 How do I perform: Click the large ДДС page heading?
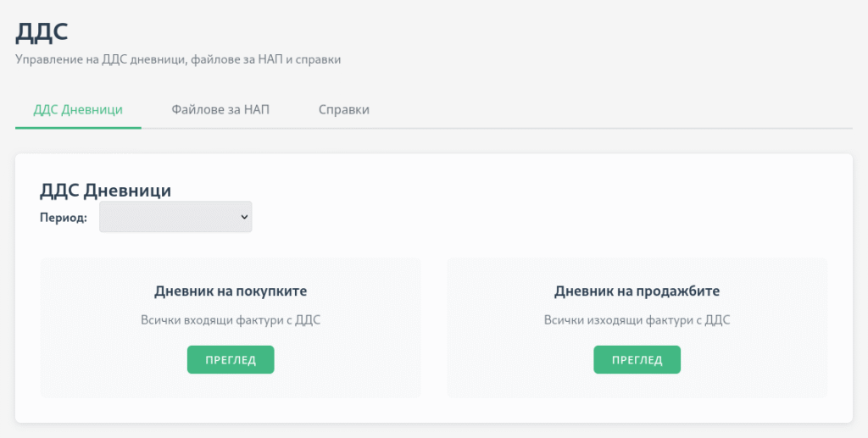42,32
